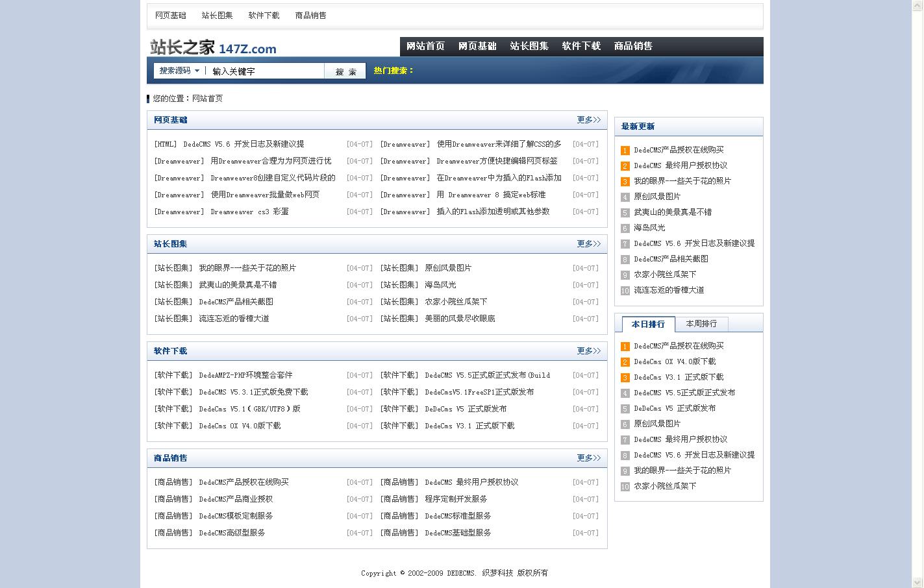Open article 用Dreamweaver合理为为网页进行优
Screen dimensions: 924x588
[271, 161]
